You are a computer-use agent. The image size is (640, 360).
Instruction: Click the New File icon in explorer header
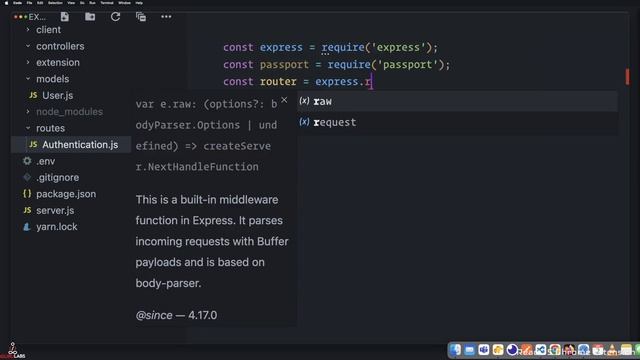coord(64,17)
